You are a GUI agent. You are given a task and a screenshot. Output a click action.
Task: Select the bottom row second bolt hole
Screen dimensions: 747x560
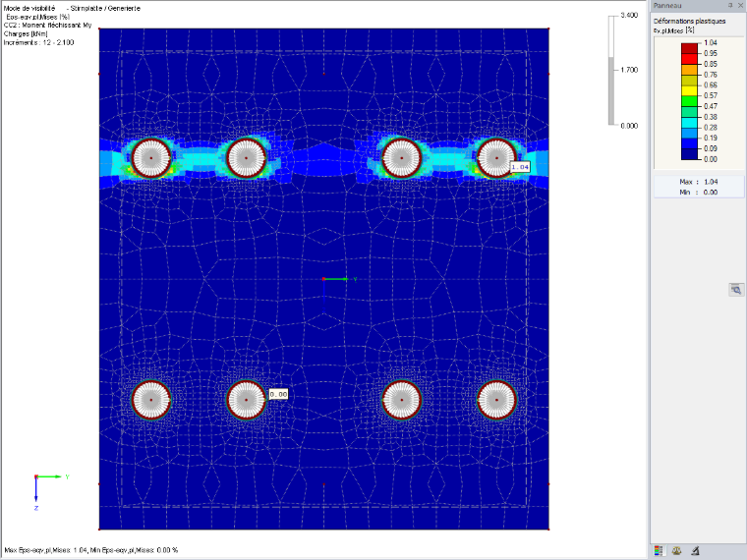pos(246,400)
